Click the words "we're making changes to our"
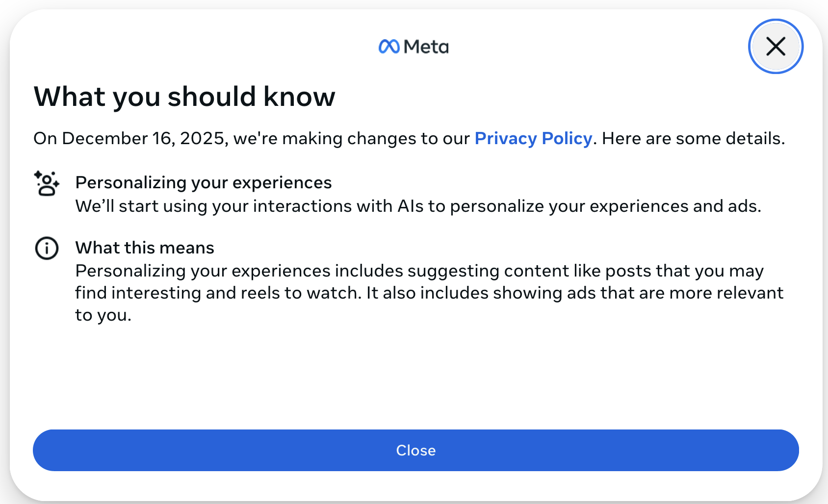The width and height of the screenshot is (828, 504). click(x=351, y=138)
